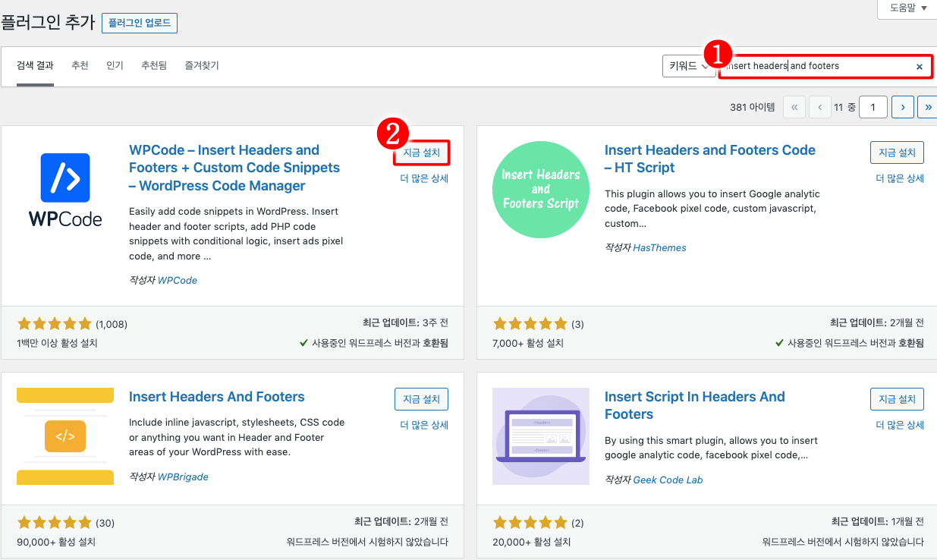Screen dimensions: 937x560
Task: Open 더 많은 상세 for Geek Code Lab plugin
Action: click(900, 425)
